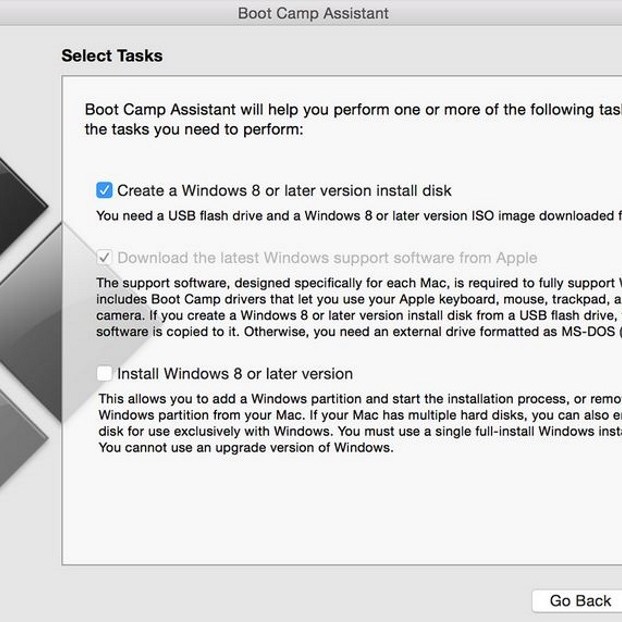Toggle the Download latest Windows support software checkbox
Screen dimensions: 622x622
pos(105,258)
